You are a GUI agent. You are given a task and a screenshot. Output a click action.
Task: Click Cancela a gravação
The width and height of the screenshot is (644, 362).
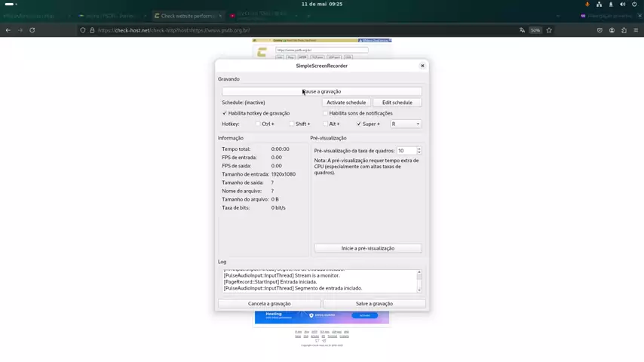click(269, 304)
